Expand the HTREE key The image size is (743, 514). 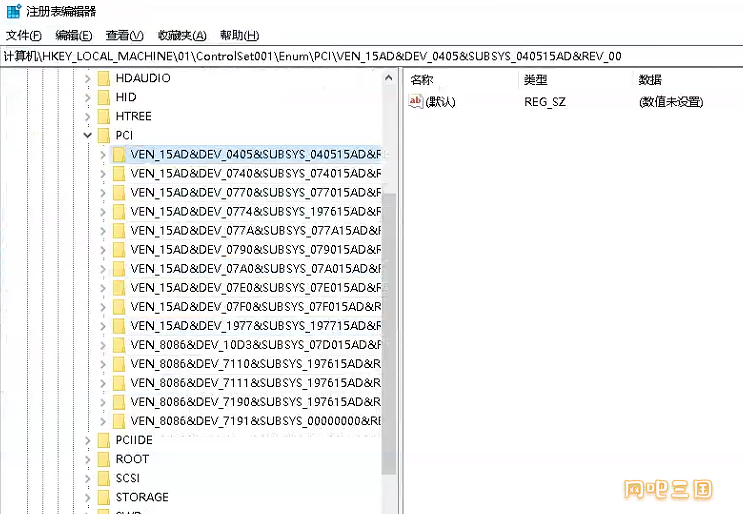click(x=88, y=117)
